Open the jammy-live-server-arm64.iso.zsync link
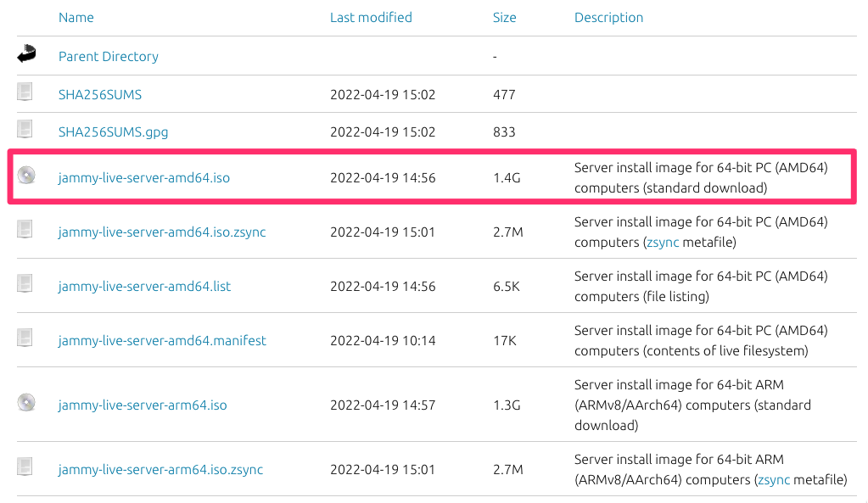This screenshot has height=503, width=868. [160, 469]
